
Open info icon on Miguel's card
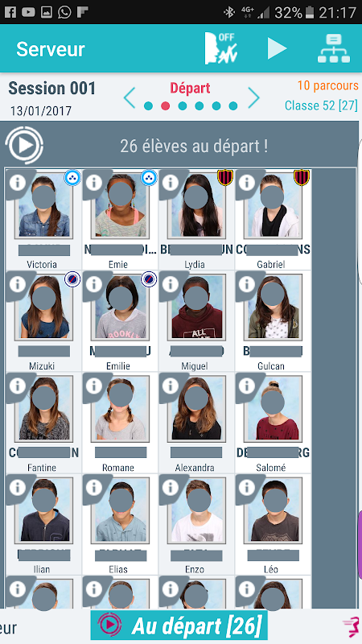171,284
